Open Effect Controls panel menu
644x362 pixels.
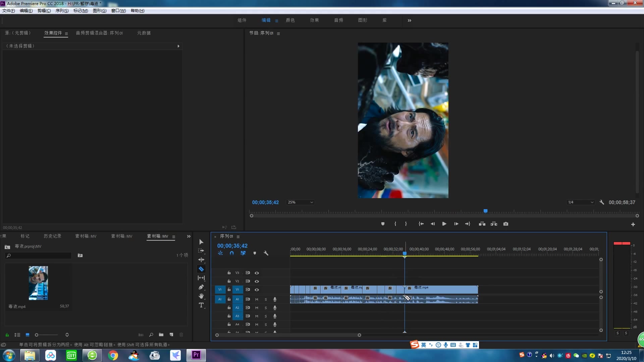[x=66, y=34]
